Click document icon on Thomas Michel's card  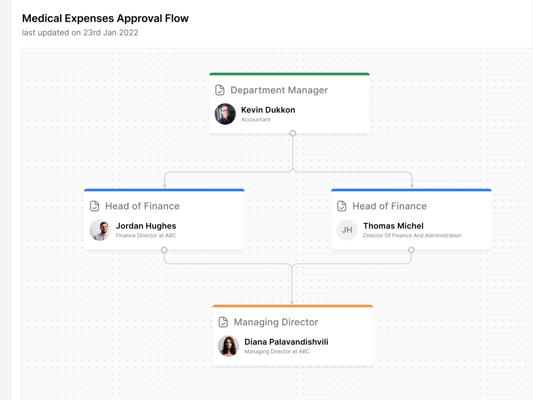(x=342, y=206)
